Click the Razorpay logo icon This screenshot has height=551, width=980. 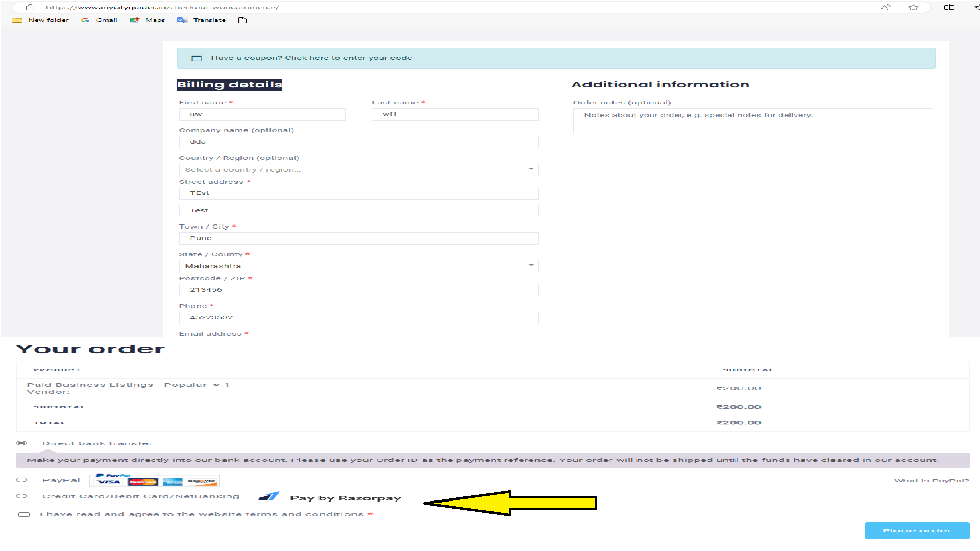click(269, 496)
